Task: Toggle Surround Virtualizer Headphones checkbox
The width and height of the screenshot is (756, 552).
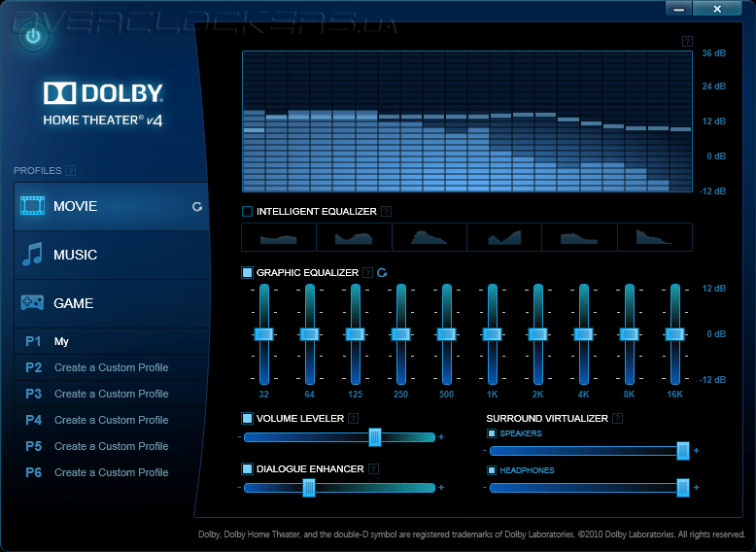Action: [x=492, y=470]
